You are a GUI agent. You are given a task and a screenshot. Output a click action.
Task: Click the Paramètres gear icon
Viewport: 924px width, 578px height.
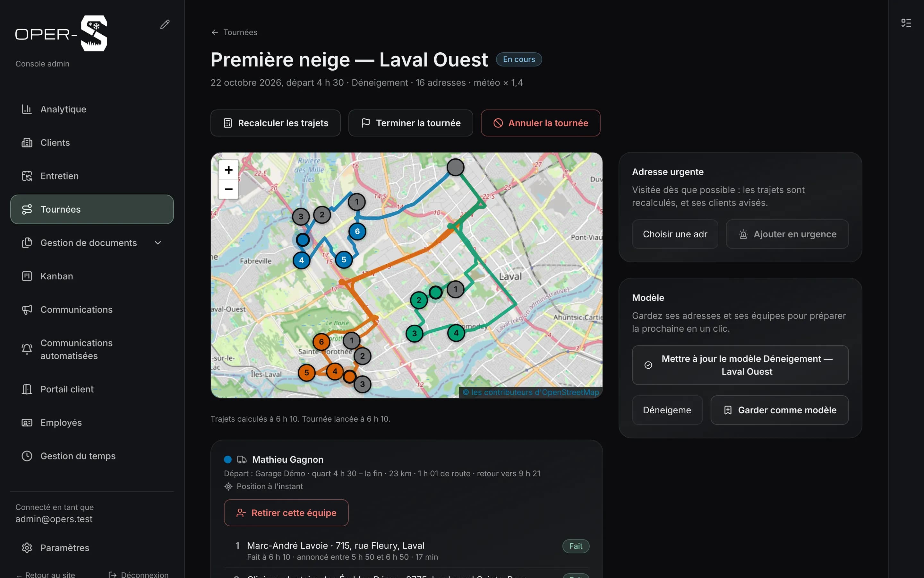pos(27,548)
